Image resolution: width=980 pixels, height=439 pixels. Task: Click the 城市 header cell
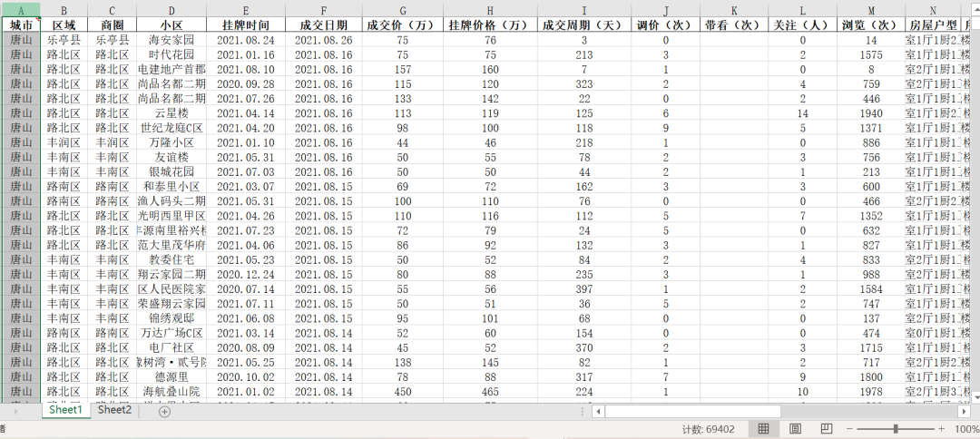point(22,25)
